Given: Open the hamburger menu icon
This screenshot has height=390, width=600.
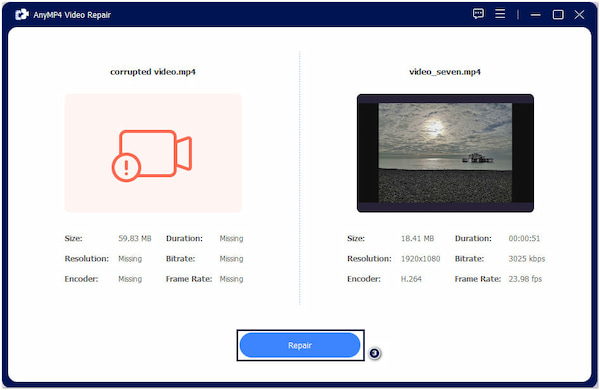Looking at the screenshot, I should click(x=500, y=14).
